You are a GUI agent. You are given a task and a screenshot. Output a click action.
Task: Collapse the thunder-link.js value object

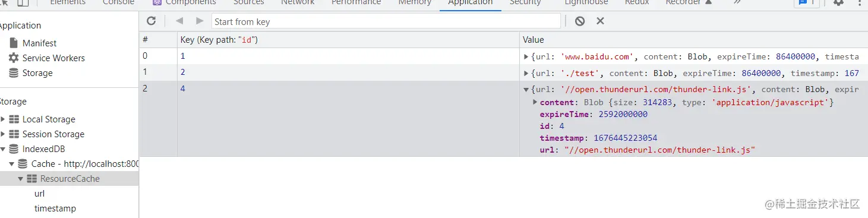(x=526, y=90)
